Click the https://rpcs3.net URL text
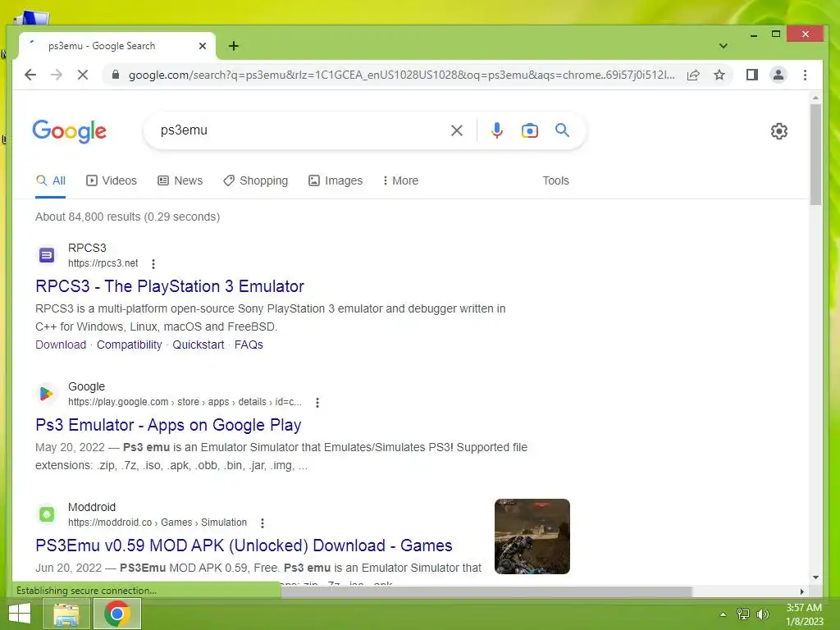840x630 pixels. (x=103, y=263)
